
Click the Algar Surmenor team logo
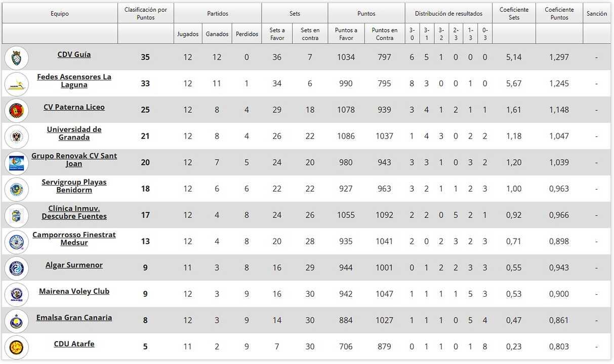pos(16,268)
